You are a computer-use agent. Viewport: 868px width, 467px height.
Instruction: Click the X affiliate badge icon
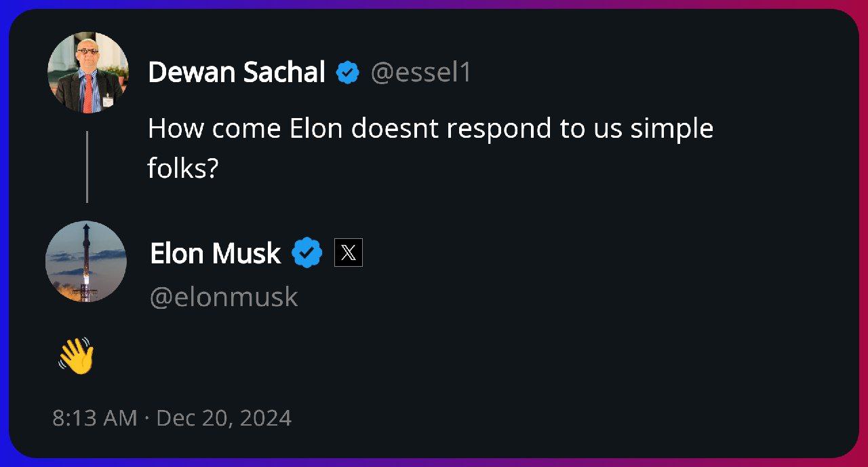[x=349, y=253]
